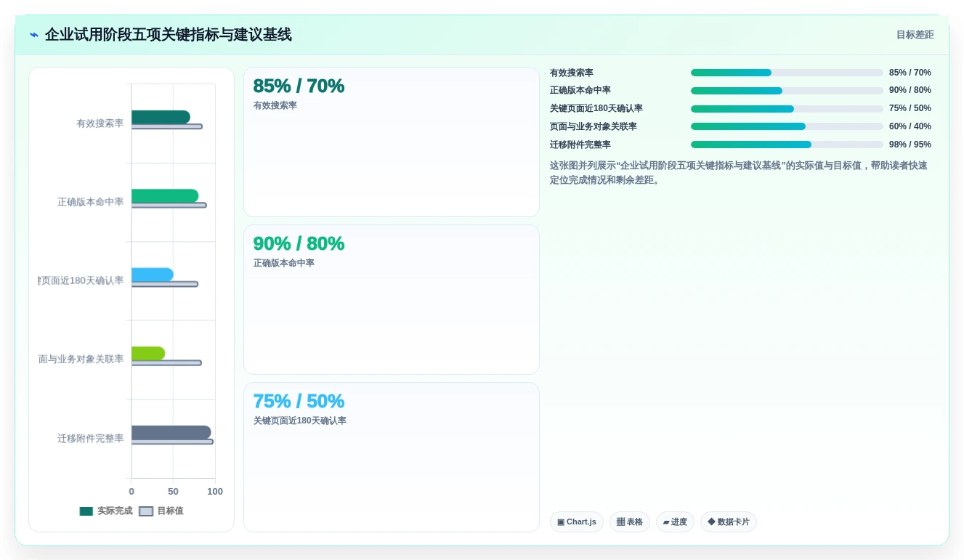Select the 85% / 70% data card value
This screenshot has width=964, height=560.
(x=299, y=86)
